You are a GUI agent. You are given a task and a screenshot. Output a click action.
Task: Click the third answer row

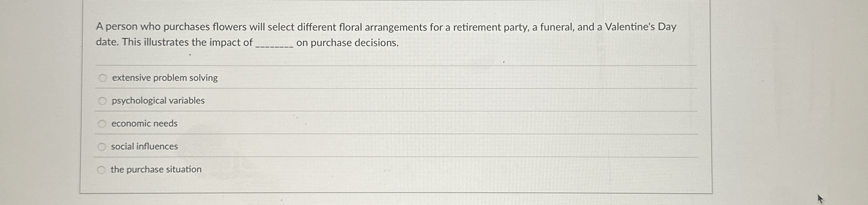point(387,123)
